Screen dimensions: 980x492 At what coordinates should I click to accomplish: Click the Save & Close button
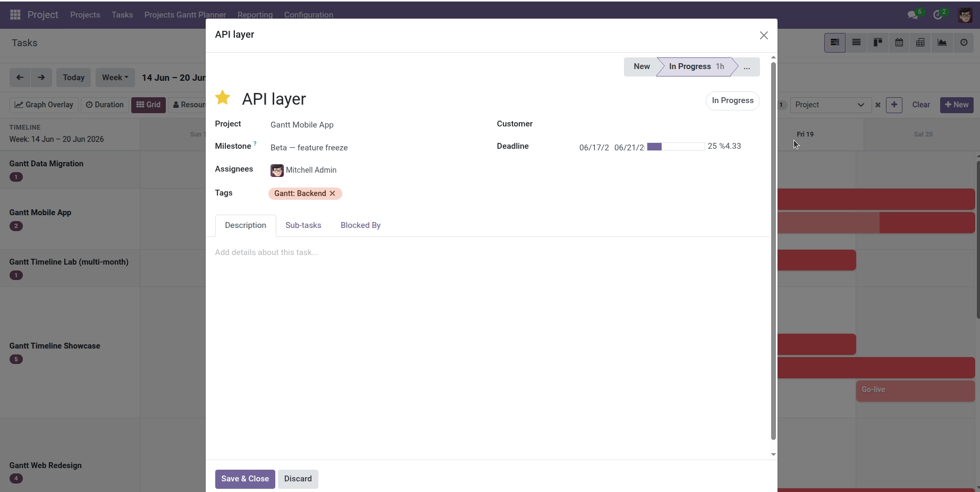[245, 479]
